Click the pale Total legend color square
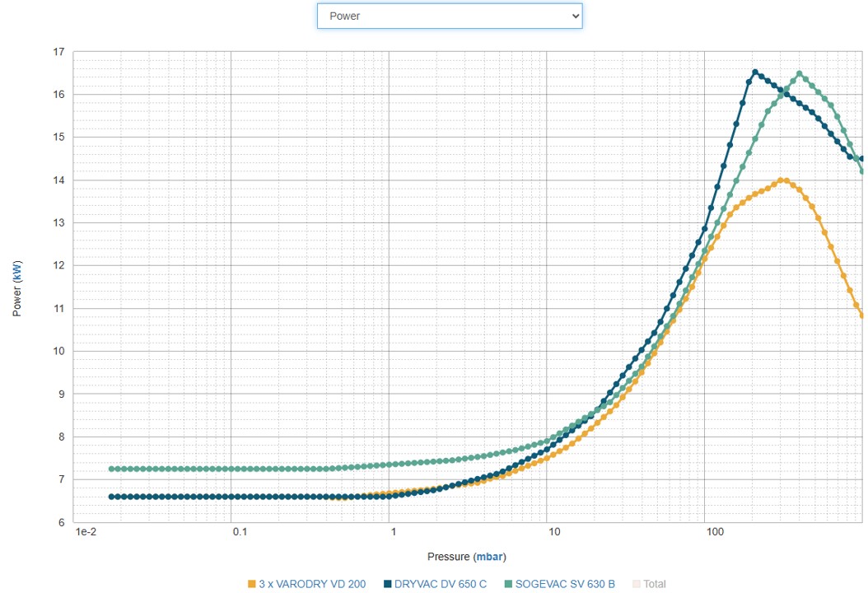This screenshot has height=593, width=868. click(x=636, y=584)
